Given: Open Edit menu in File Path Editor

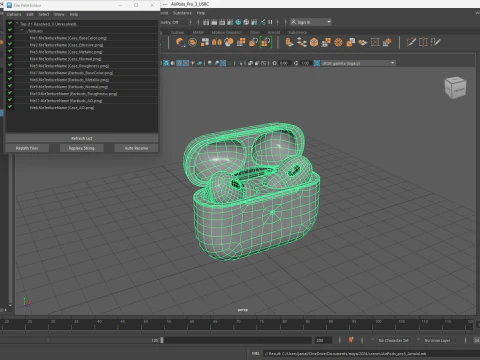Looking at the screenshot, I should pos(30,14).
